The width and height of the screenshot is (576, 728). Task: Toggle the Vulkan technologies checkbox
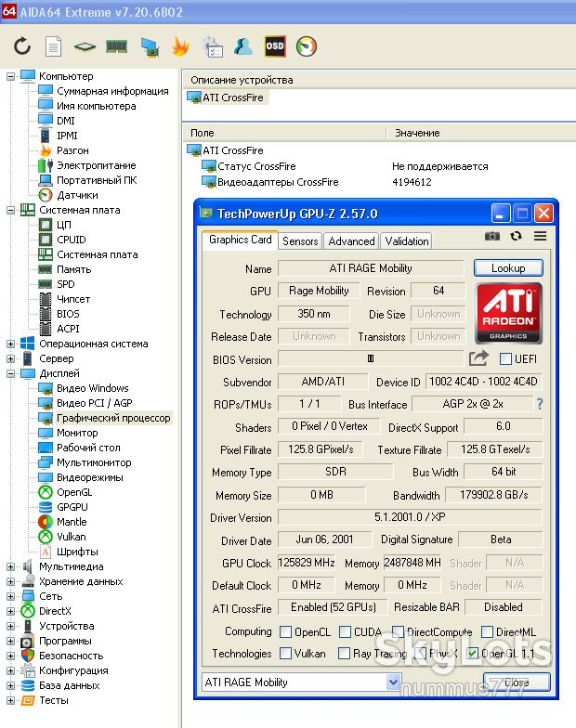(x=286, y=654)
